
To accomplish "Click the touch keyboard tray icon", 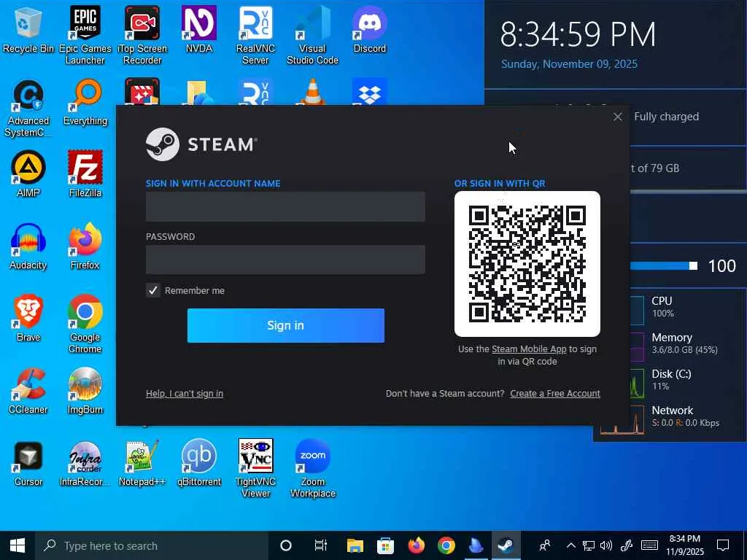I will 649,545.
